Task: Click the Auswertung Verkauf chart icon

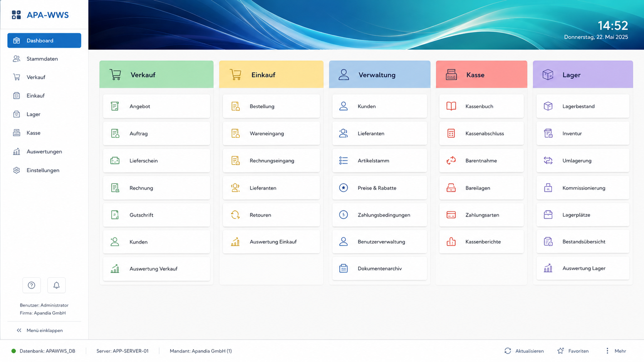Action: (115, 269)
